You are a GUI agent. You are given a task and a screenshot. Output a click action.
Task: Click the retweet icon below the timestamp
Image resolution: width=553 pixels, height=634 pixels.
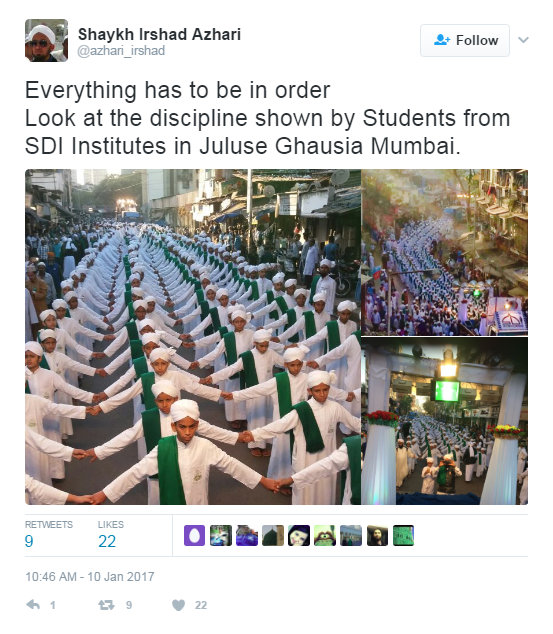pos(106,605)
